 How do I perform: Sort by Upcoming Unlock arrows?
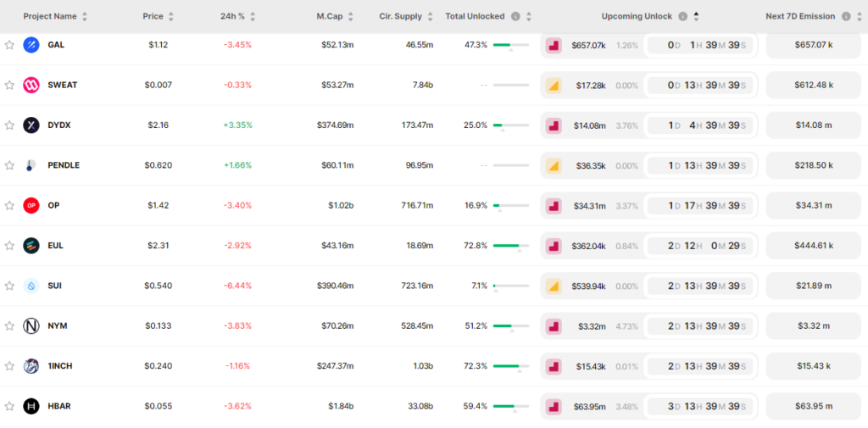696,16
